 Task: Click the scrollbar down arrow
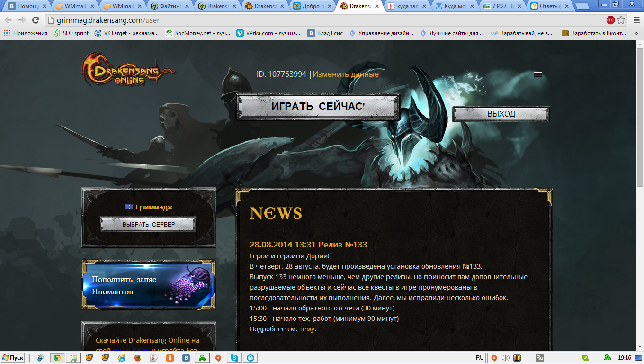(640, 347)
